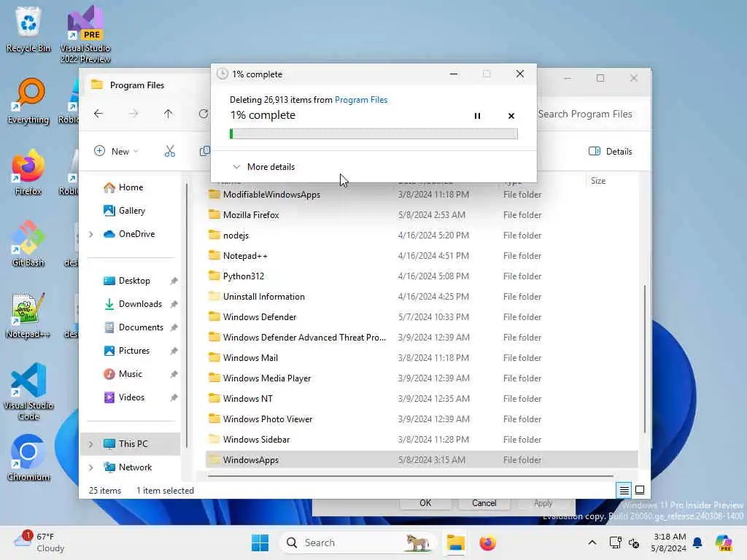Select OneDrive in the sidebar
The width and height of the screenshot is (747, 560).
click(x=136, y=234)
